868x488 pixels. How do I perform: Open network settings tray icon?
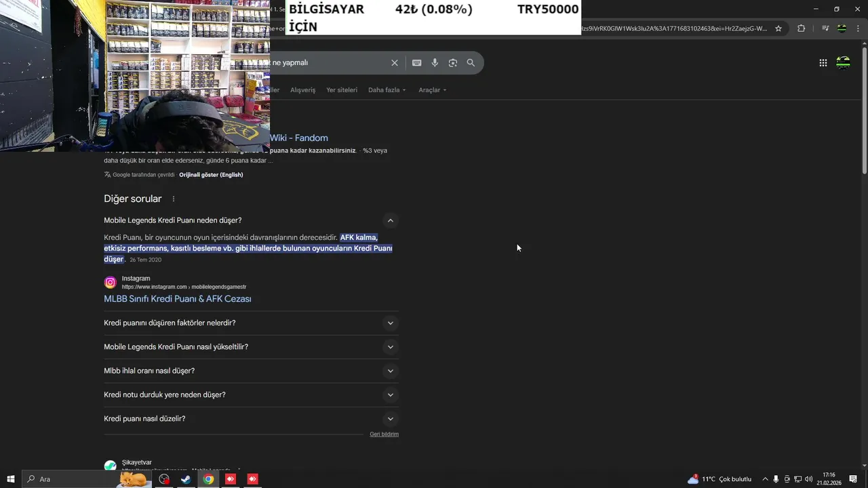(797, 479)
